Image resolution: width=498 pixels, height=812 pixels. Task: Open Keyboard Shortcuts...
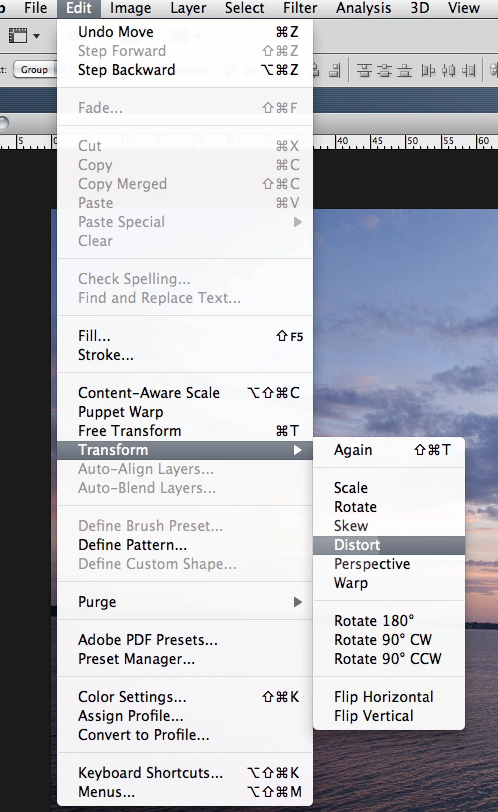pyautogui.click(x=185, y=773)
